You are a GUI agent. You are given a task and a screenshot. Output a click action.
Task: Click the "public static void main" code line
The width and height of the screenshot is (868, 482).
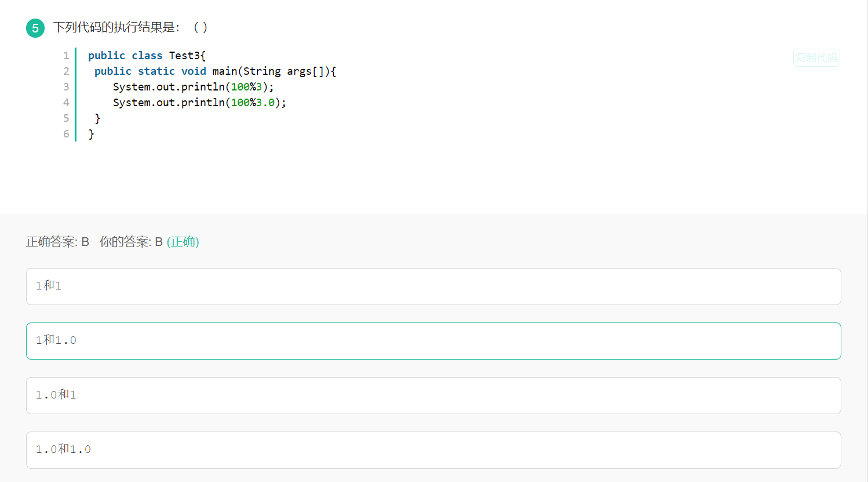click(215, 71)
